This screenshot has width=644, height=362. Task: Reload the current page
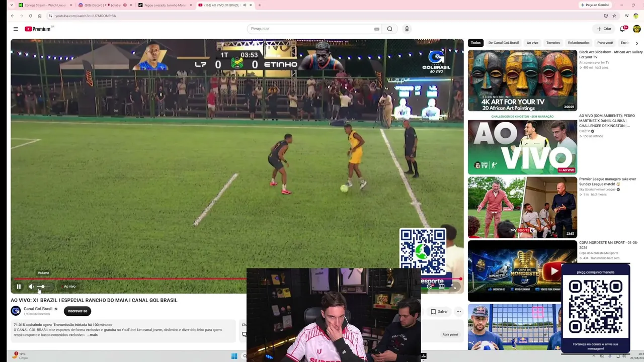[x=30, y=16]
